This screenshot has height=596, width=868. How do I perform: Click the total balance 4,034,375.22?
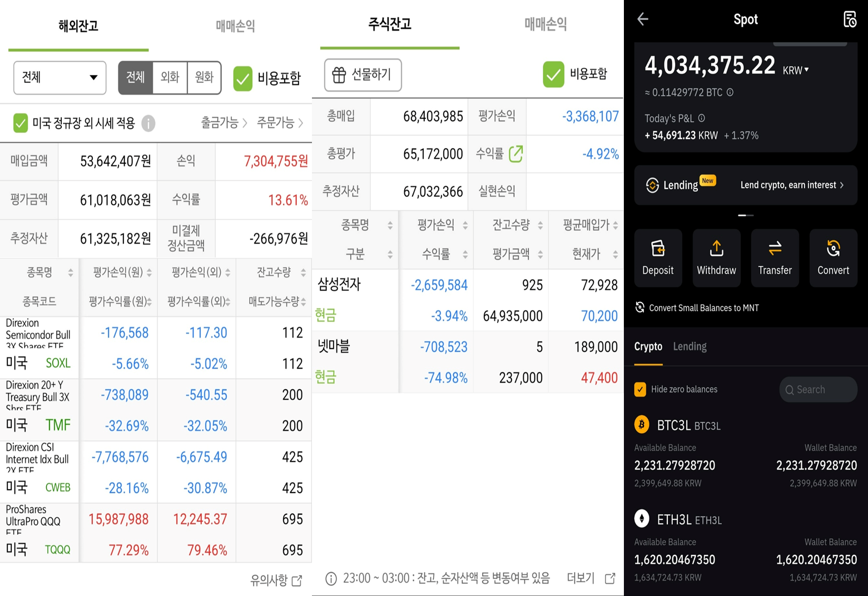710,65
